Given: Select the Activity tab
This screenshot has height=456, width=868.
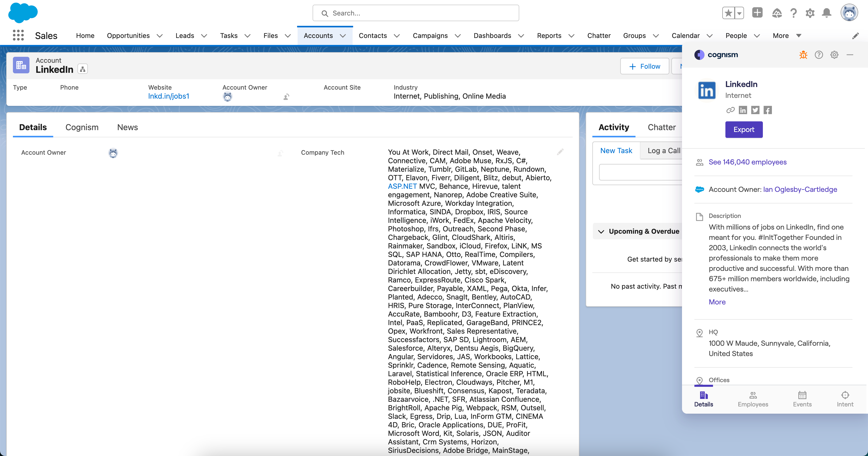Looking at the screenshot, I should click(x=614, y=127).
